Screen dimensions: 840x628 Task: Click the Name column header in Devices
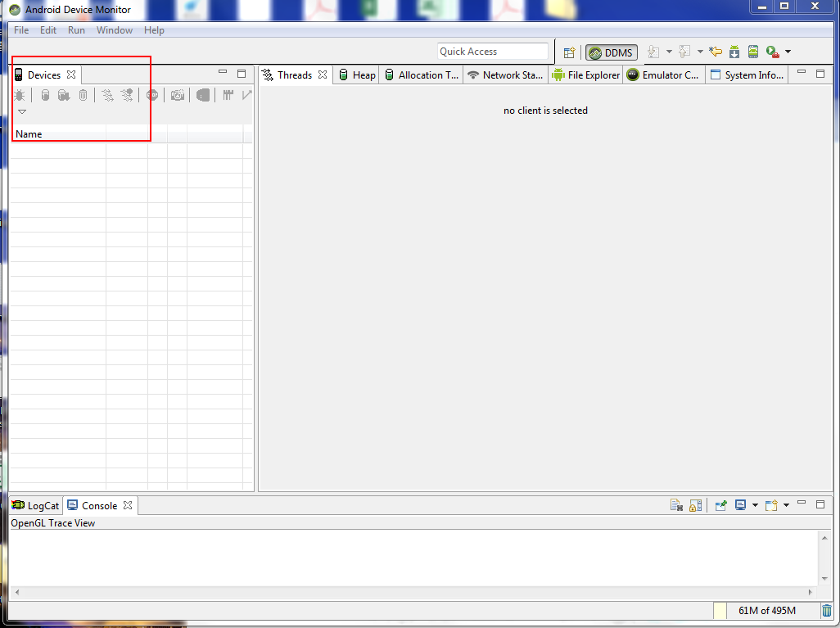58,134
